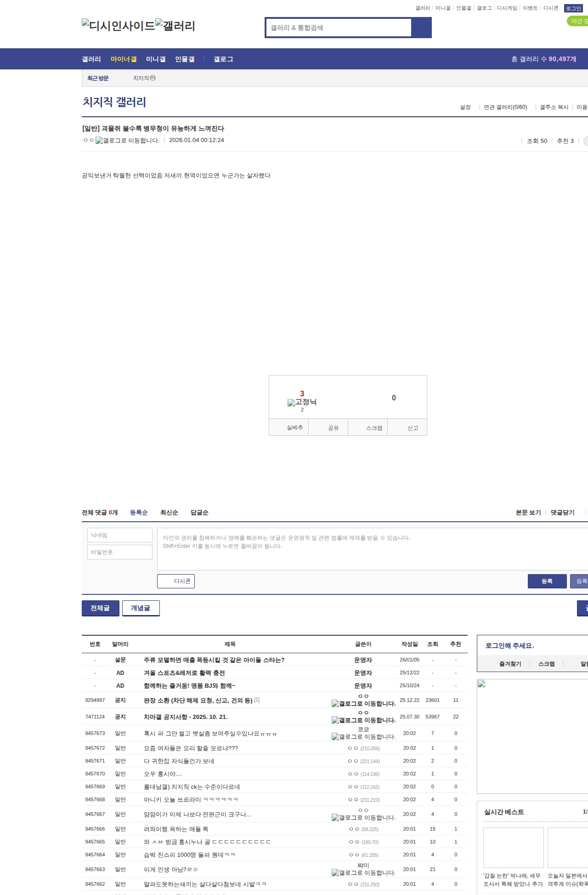Open 갤로그 icon in the 얌얌이가 이제 post row
588x895 pixels.
coord(363,817)
